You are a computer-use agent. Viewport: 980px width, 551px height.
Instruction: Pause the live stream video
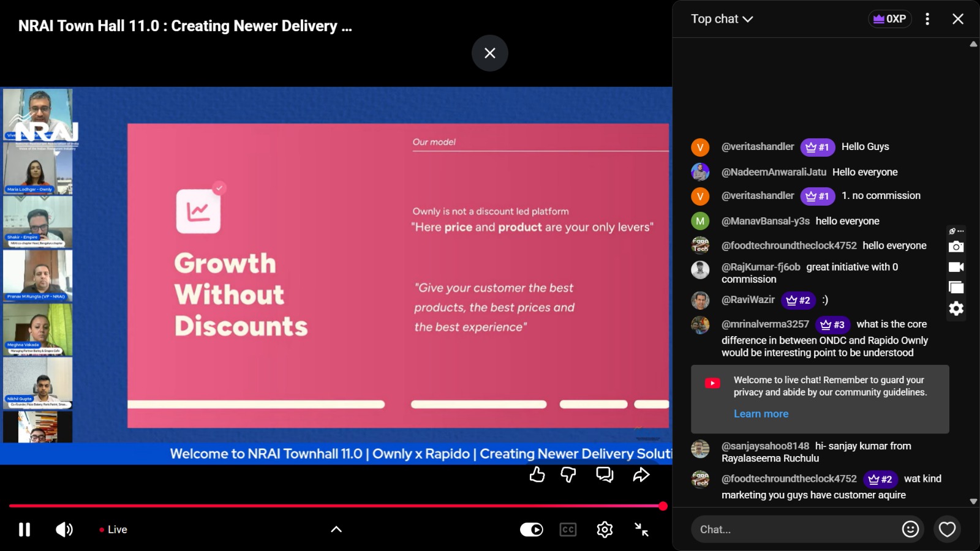24,530
